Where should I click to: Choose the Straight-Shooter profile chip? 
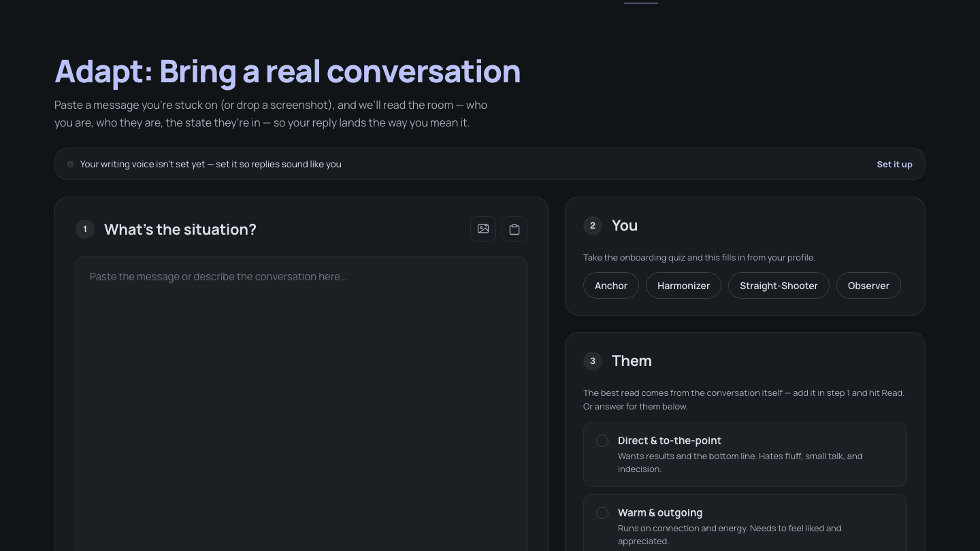pos(779,286)
